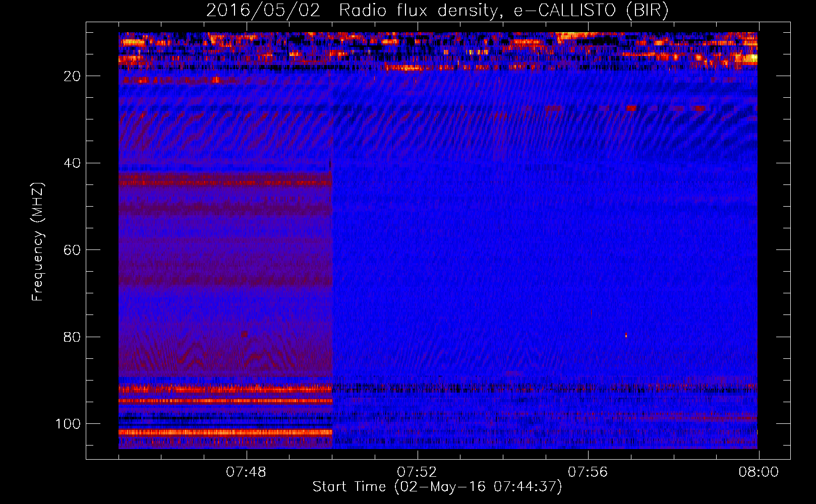The height and width of the screenshot is (504, 816).
Task: Click the 08:00 time tick label
Action: pos(759,472)
